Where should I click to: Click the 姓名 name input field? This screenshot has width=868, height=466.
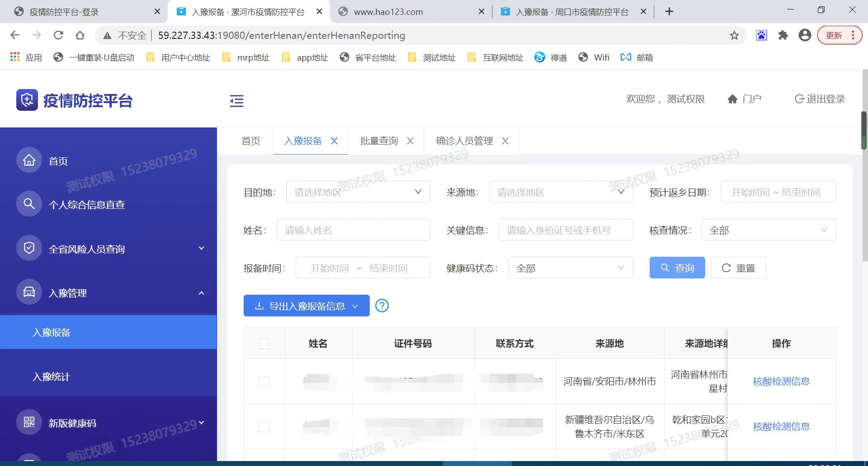click(353, 230)
